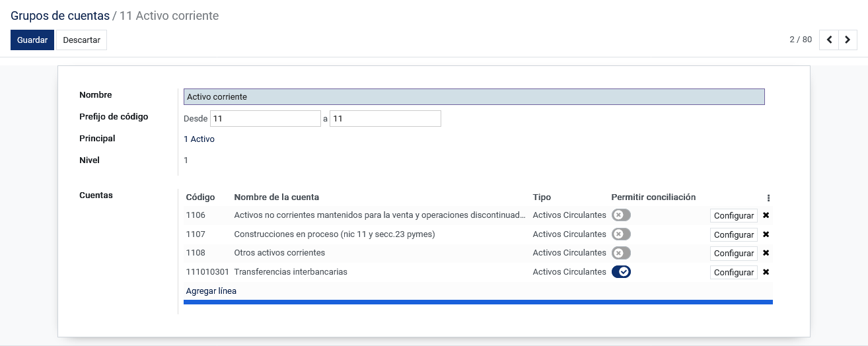This screenshot has width=868, height=346.
Task: Toggle reconciliation for Construcciones en proceso
Action: tap(621, 234)
